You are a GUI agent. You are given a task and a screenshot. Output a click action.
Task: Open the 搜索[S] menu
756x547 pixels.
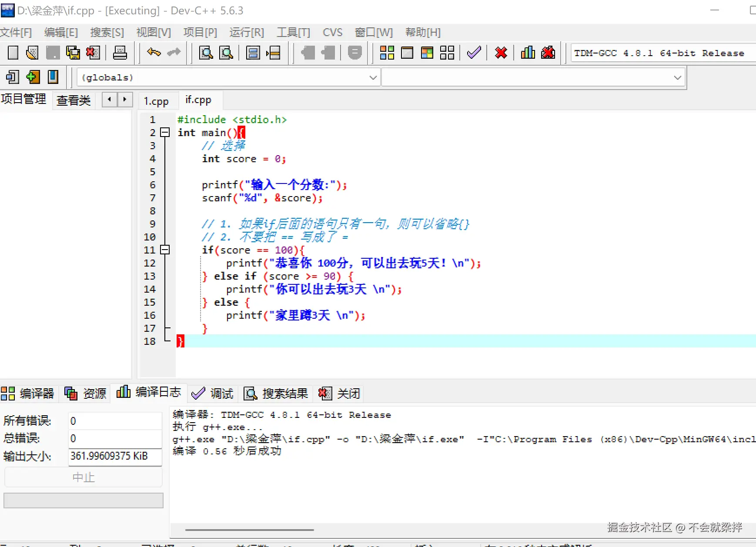107,32
